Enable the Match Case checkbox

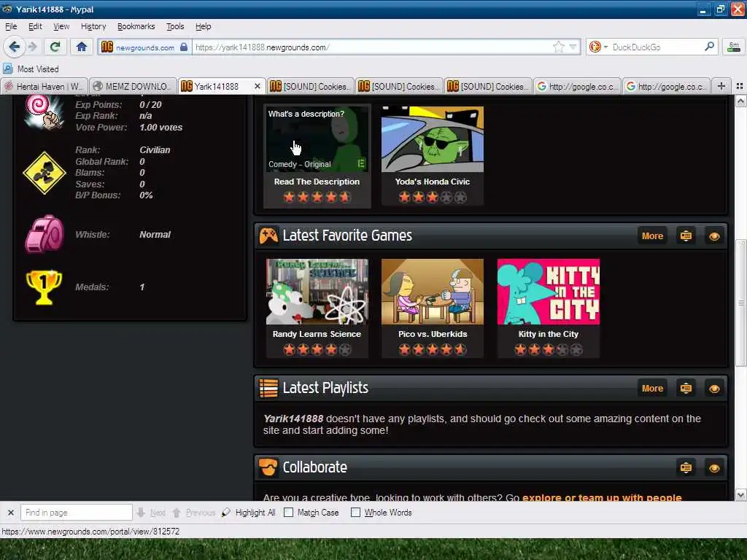(x=288, y=513)
